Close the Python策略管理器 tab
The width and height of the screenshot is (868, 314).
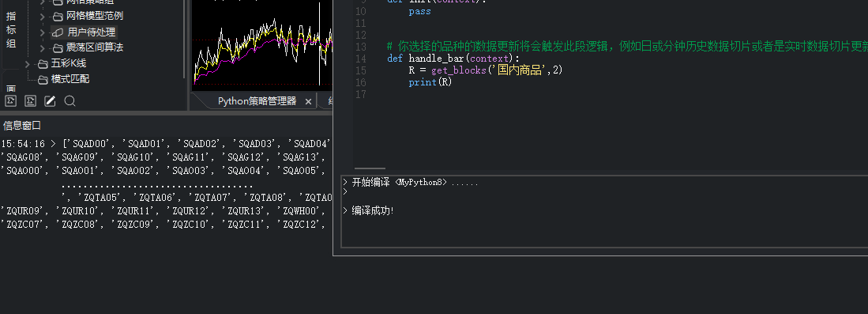(x=308, y=101)
